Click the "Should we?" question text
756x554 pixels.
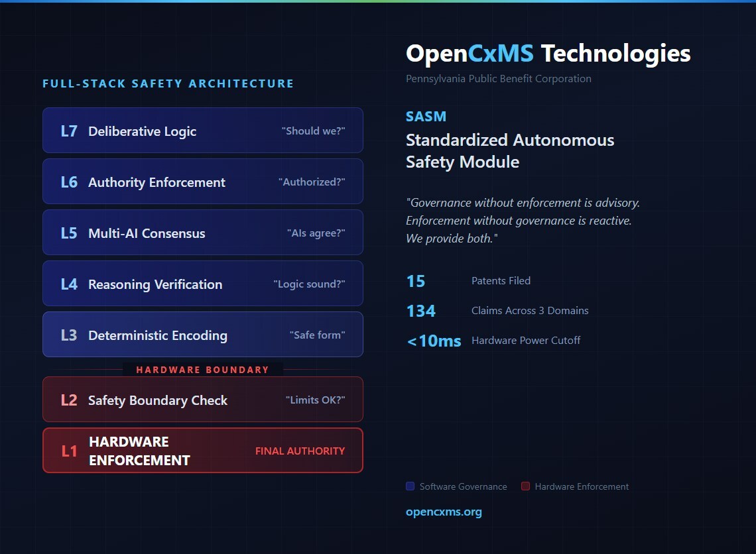[x=313, y=131]
